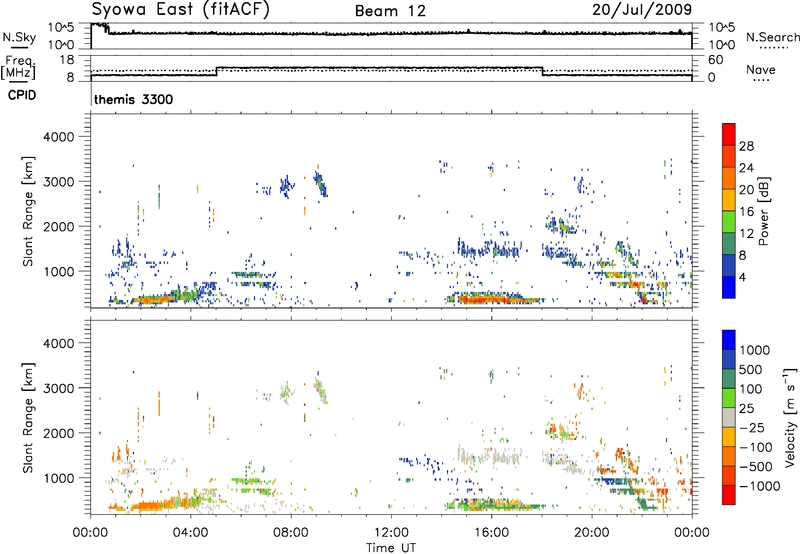Click the 'Freq. [MHz]' label
This screenshot has height=554, width=800.
coord(18,68)
